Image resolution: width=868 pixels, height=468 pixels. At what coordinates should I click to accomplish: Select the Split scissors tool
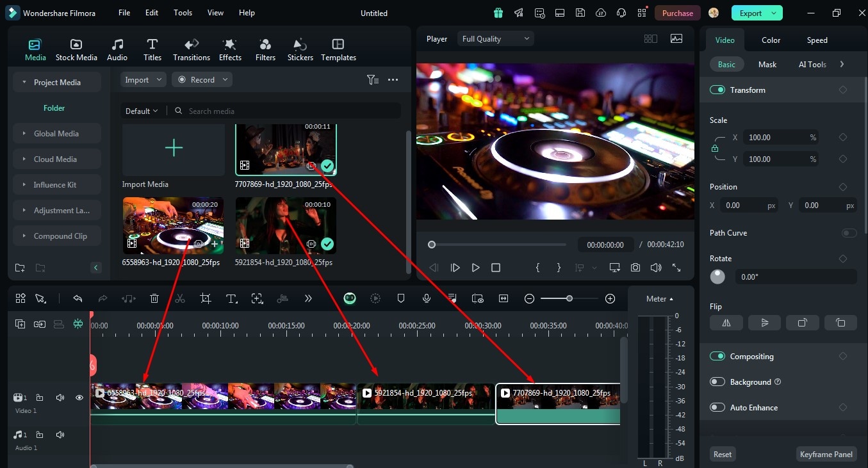[180, 298]
